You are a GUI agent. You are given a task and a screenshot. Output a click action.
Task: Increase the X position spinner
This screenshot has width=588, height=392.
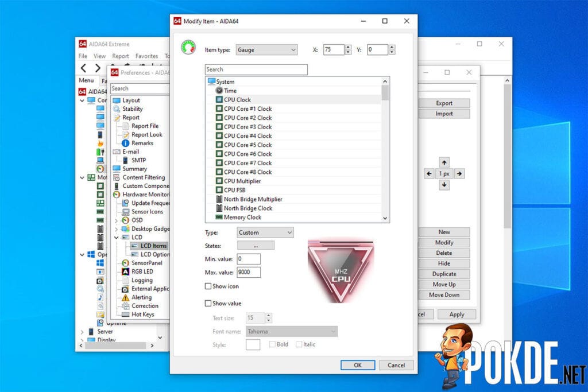(x=349, y=47)
